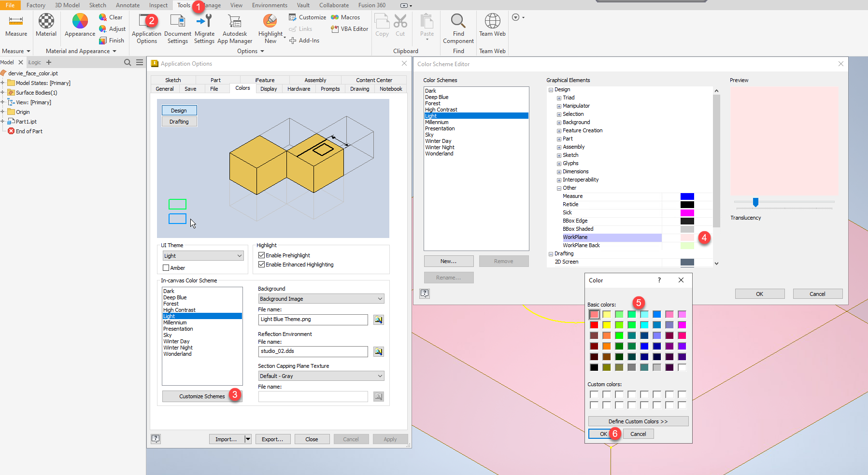The image size is (868, 475).
Task: Adjust the Translucency slider handle
Action: [x=755, y=202]
